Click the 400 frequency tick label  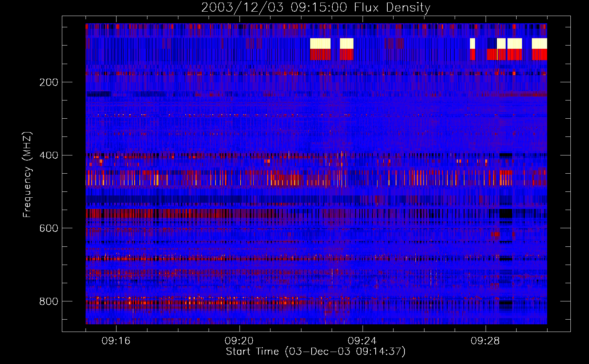[x=49, y=155]
